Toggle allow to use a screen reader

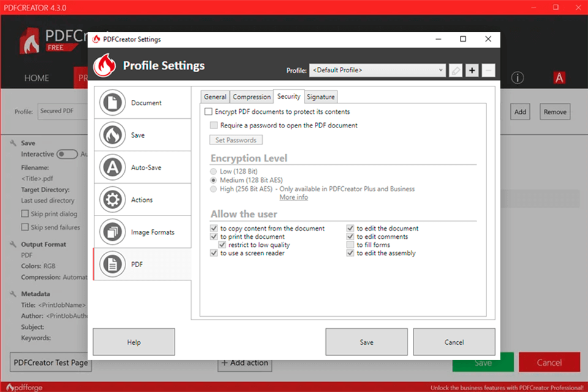(x=214, y=253)
